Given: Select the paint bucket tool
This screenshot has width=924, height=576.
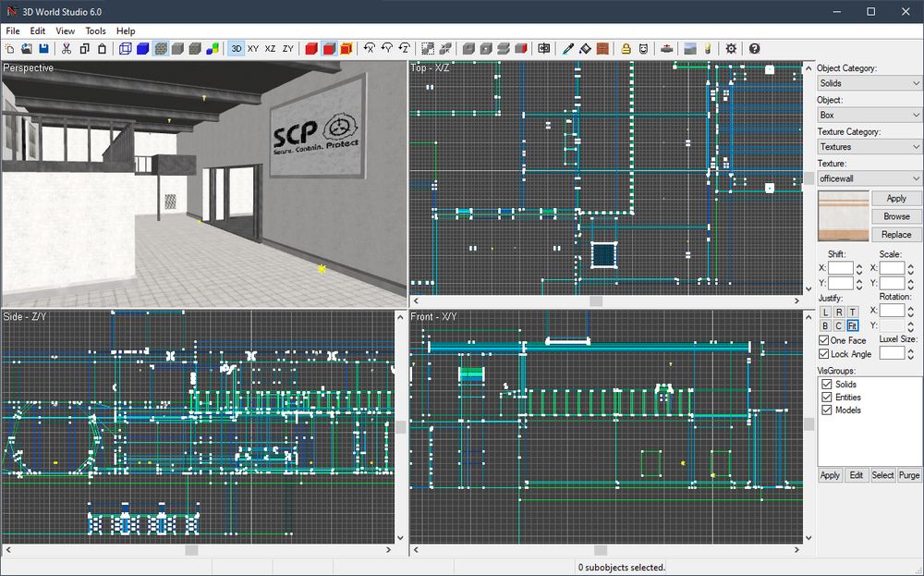Looking at the screenshot, I should click(585, 48).
